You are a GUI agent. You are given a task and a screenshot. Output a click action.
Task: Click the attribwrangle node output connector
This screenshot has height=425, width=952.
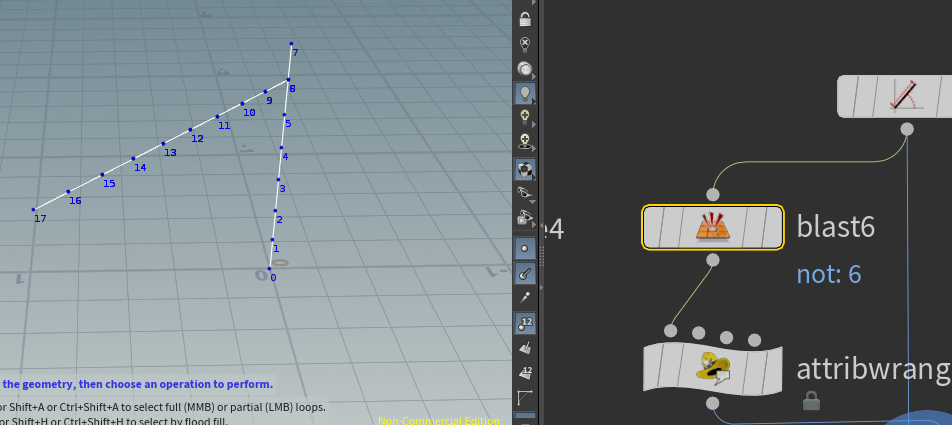pos(713,403)
